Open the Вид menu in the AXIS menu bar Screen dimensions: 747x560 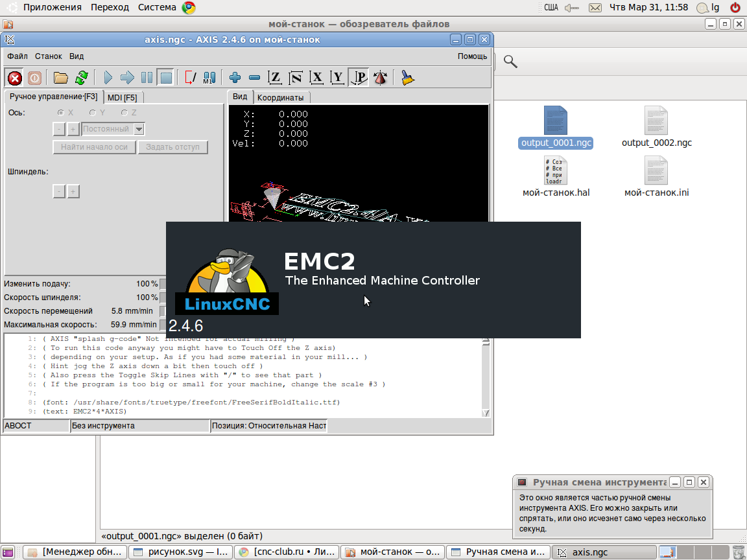coord(77,56)
